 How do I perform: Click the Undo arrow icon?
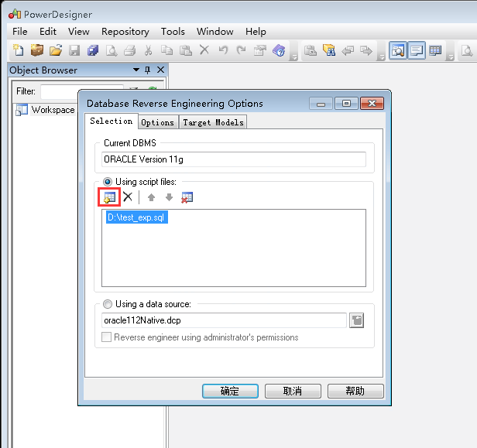tap(223, 50)
